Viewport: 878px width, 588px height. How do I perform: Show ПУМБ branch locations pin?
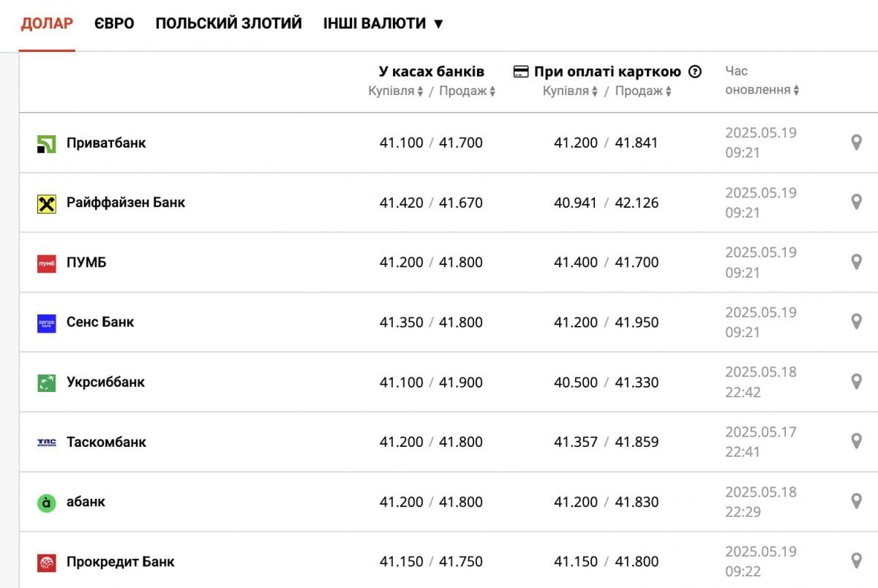(x=856, y=263)
